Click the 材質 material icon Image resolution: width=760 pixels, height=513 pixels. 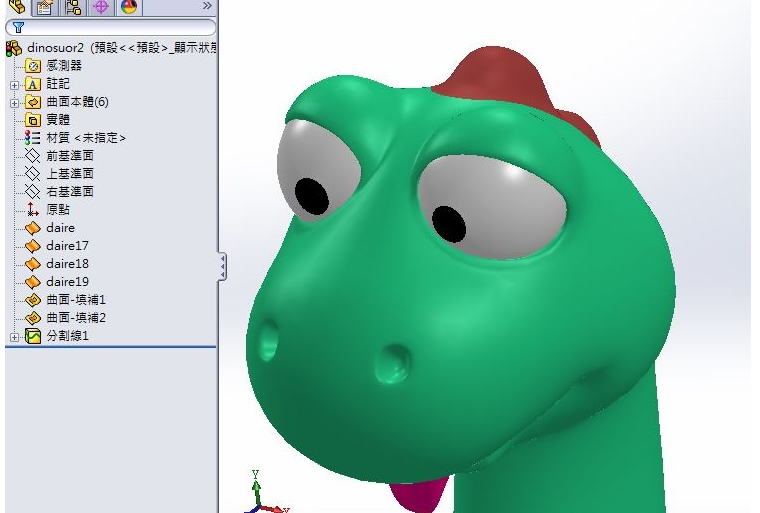(x=32, y=138)
